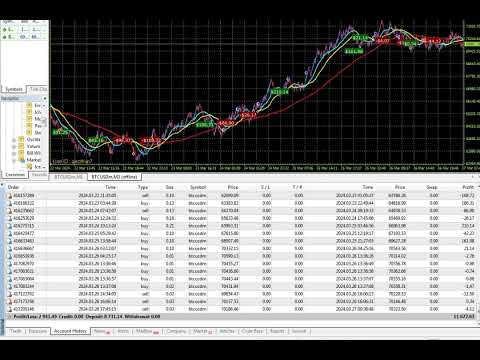Click the order icon in the -26.17 profit row

tap(10, 218)
